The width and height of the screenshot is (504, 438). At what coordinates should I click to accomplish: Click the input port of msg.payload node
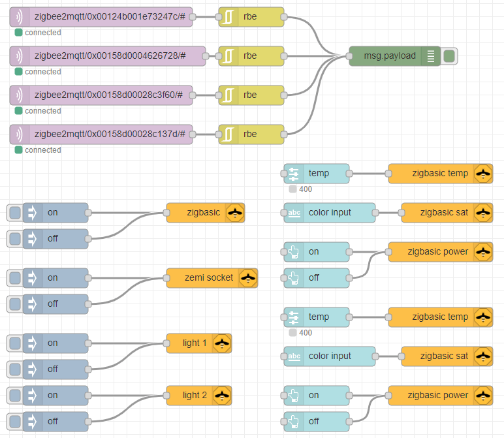tap(349, 56)
